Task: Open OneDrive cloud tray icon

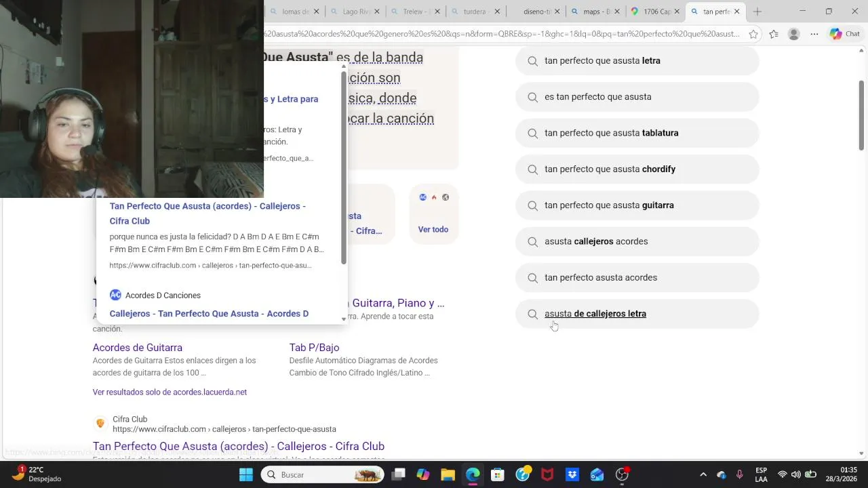Action: [722, 474]
